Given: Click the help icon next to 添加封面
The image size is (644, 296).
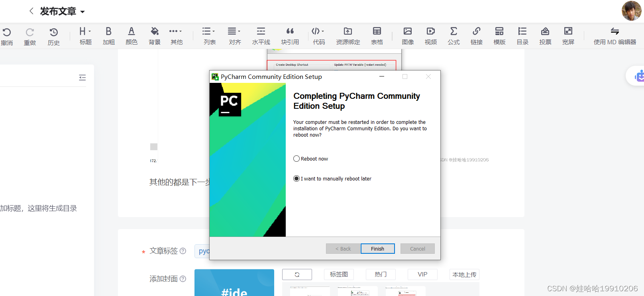Looking at the screenshot, I should pyautogui.click(x=183, y=279).
